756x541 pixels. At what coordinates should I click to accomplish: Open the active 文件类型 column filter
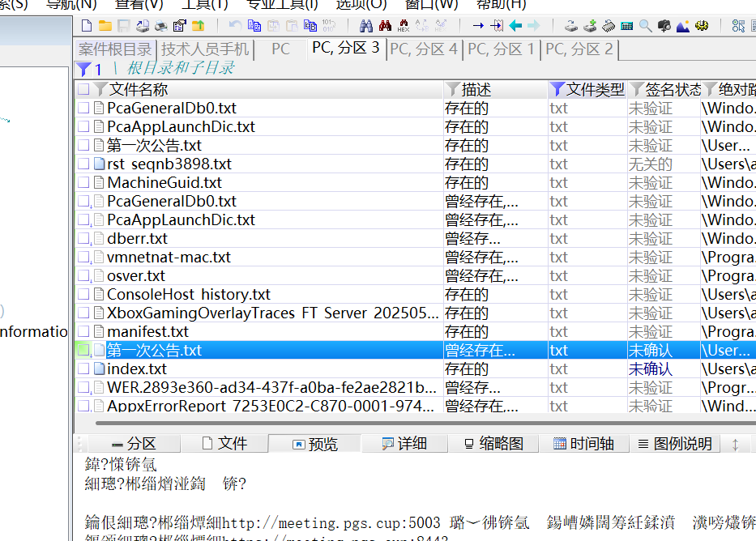click(x=557, y=89)
